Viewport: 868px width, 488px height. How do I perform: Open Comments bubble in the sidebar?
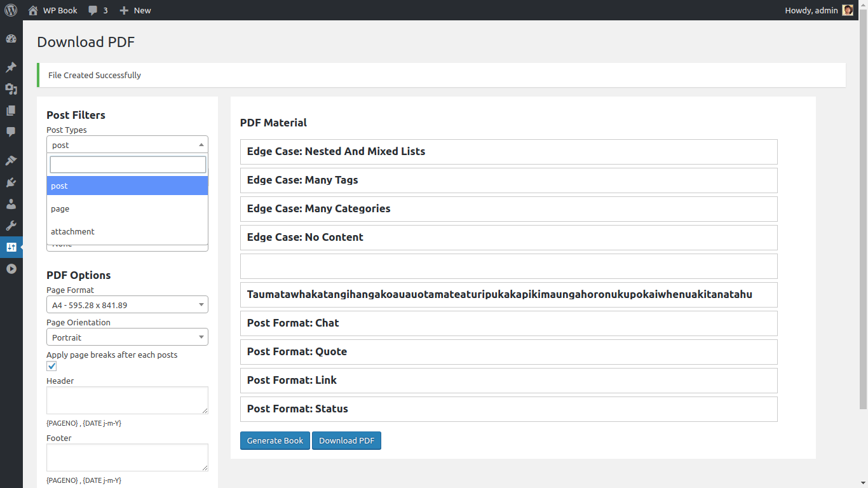tap(11, 132)
